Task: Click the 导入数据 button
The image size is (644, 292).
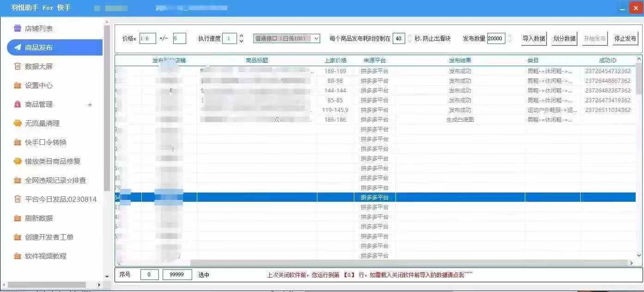Action: click(534, 38)
